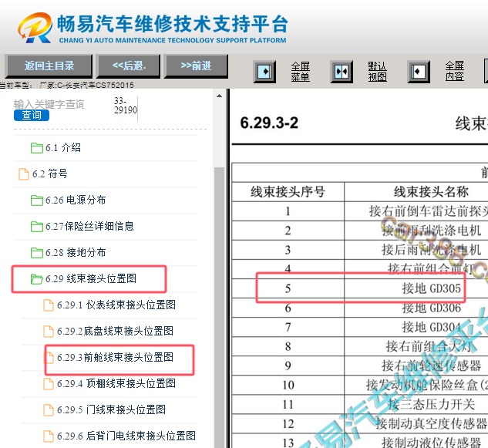Click the 接地 GD306 table cell
Image resolution: width=488 pixels, height=448 pixels.
432,308
